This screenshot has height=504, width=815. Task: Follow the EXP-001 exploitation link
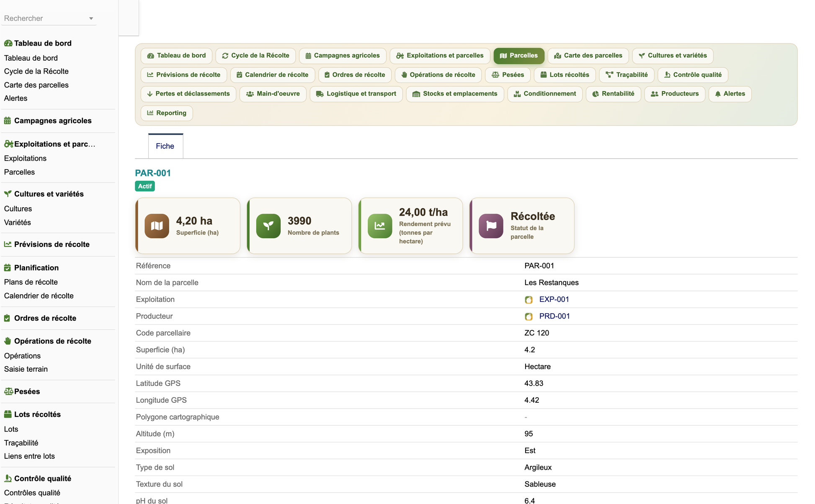pos(554,299)
